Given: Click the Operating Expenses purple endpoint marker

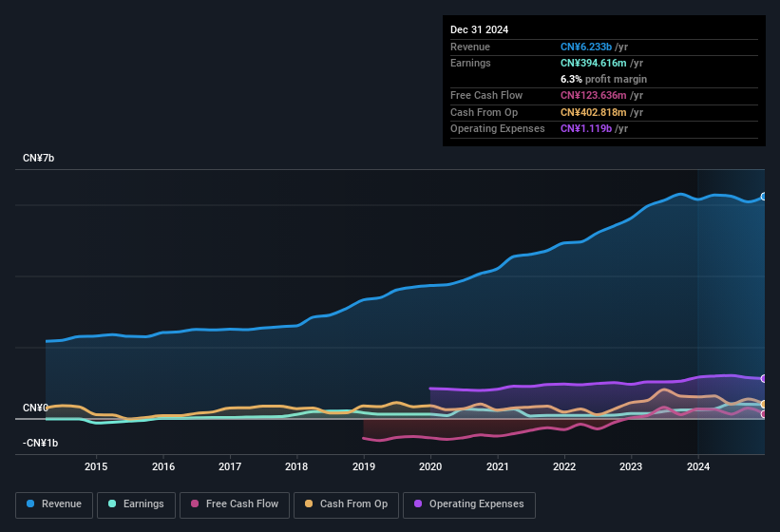Looking at the screenshot, I should [x=764, y=378].
